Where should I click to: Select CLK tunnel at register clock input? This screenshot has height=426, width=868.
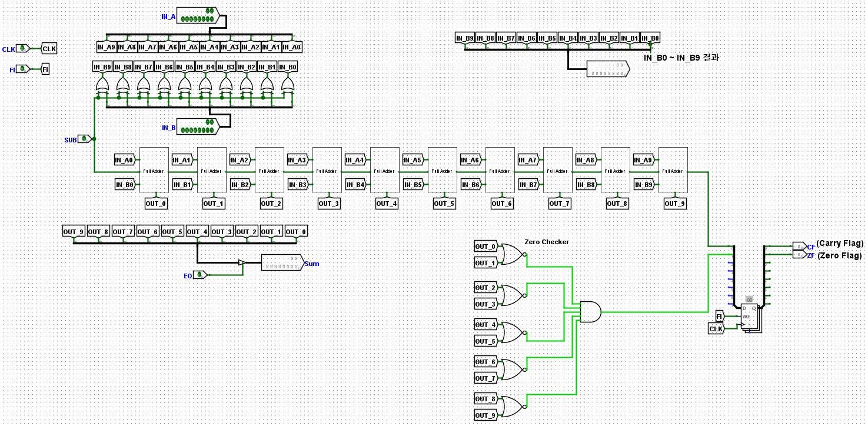[x=716, y=329]
